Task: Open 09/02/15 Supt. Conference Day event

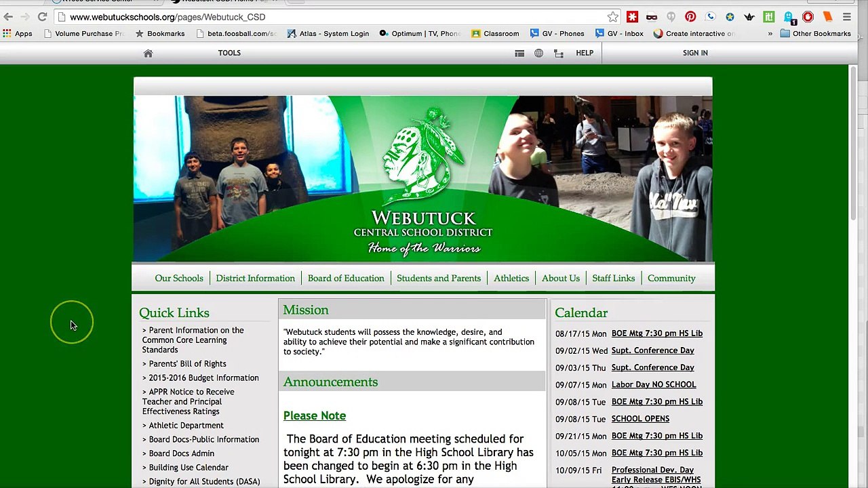Action: [653, 350]
